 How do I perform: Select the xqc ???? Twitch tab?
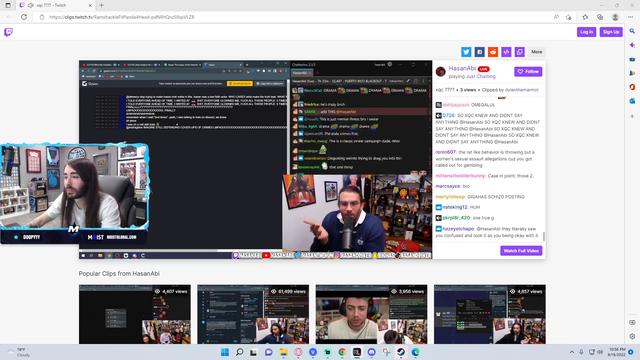[55, 5]
